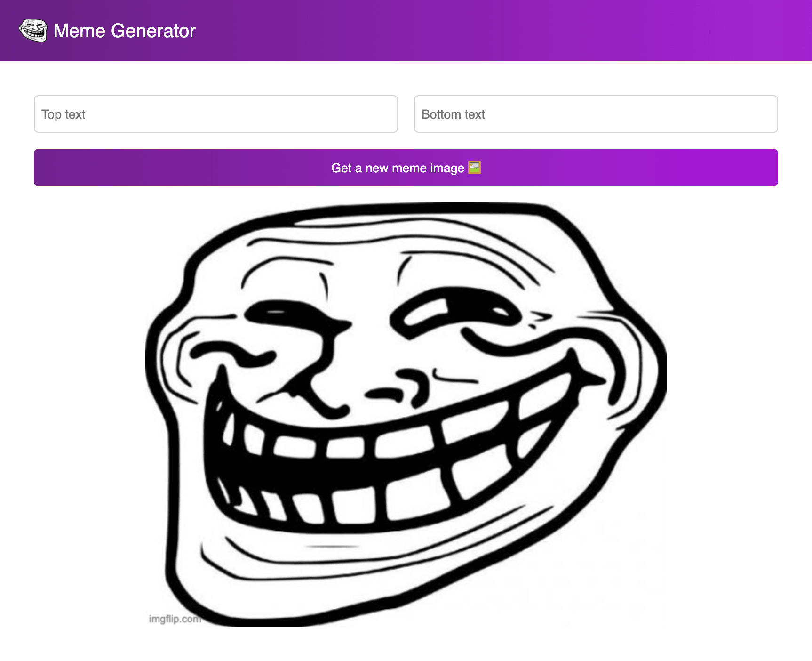
Task: Focus the Top text input field
Action: click(x=216, y=114)
